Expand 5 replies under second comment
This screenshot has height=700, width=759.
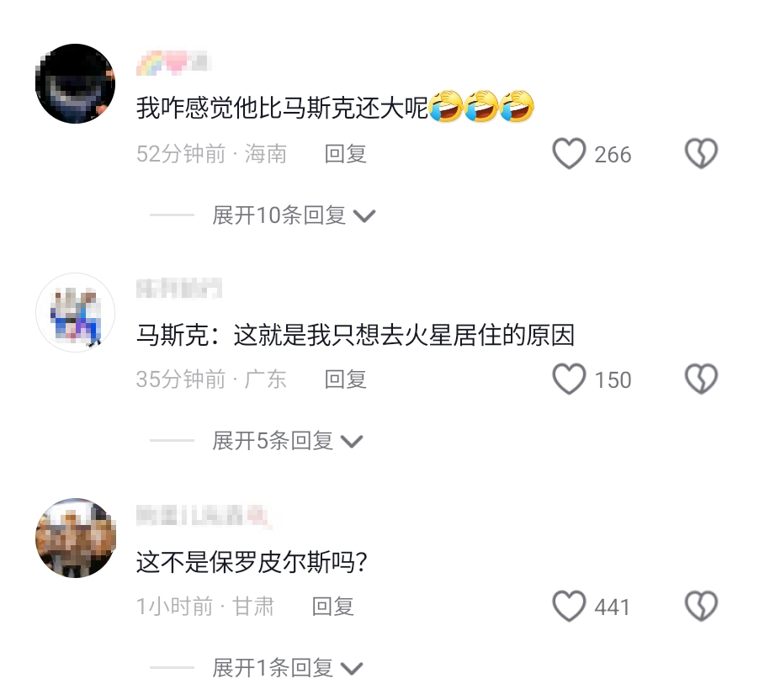[287, 441]
